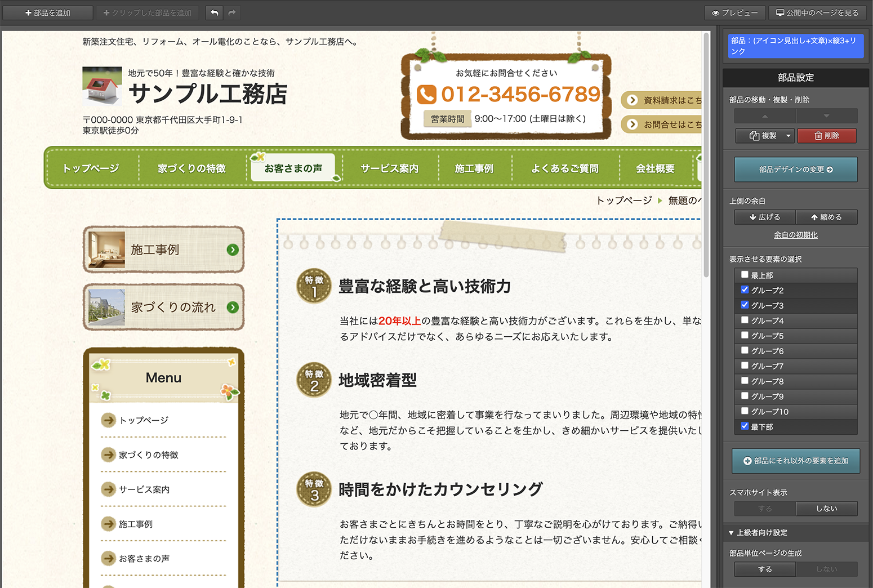Click the 余白の初期化 link
873x588 pixels.
795,235
